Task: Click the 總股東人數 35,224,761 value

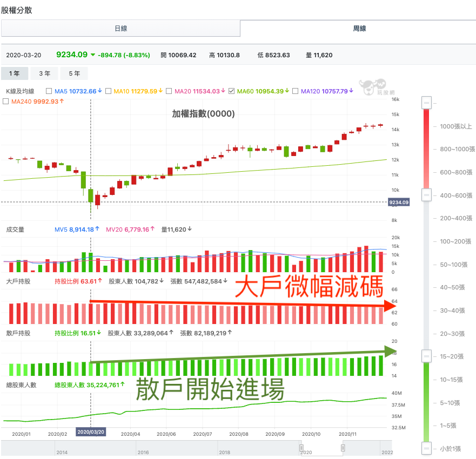Action: tap(90, 385)
